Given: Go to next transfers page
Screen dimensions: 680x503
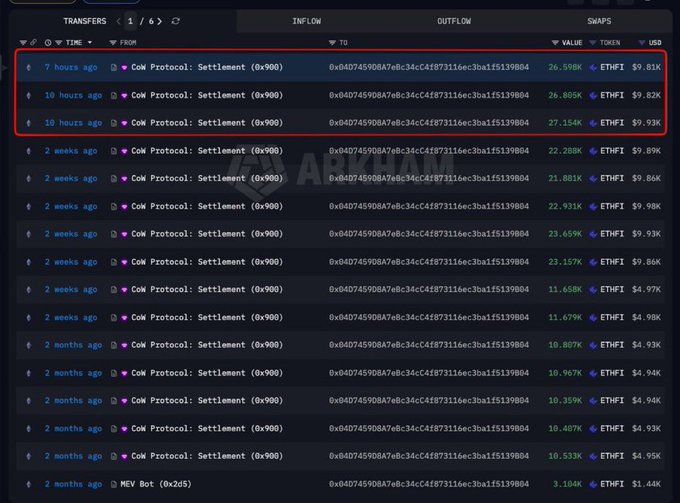Looking at the screenshot, I should [160, 21].
